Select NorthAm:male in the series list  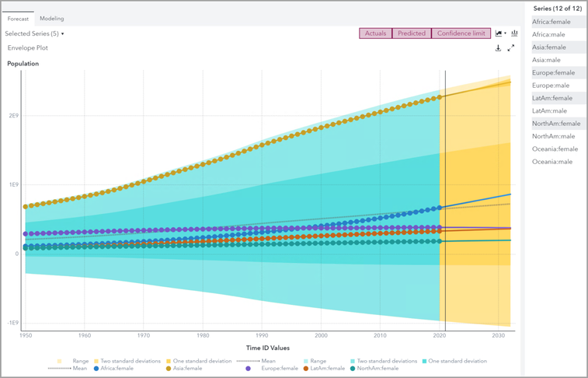click(x=558, y=136)
